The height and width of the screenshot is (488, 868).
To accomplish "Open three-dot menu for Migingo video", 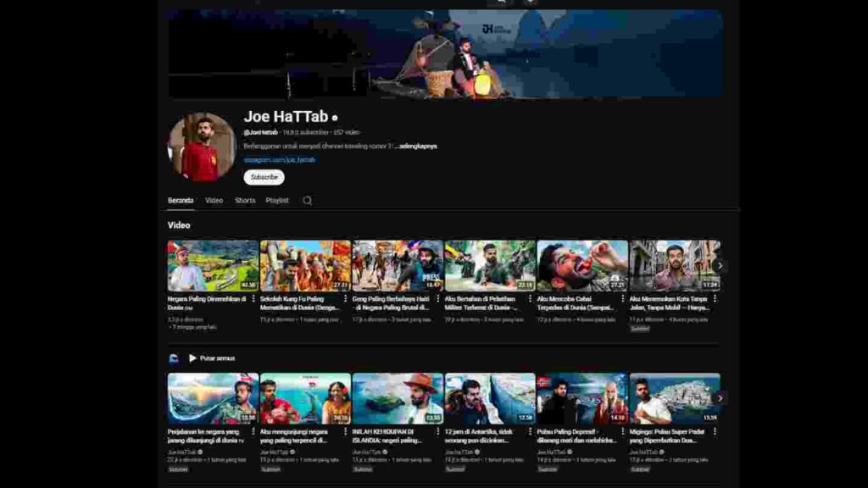I will [715, 431].
